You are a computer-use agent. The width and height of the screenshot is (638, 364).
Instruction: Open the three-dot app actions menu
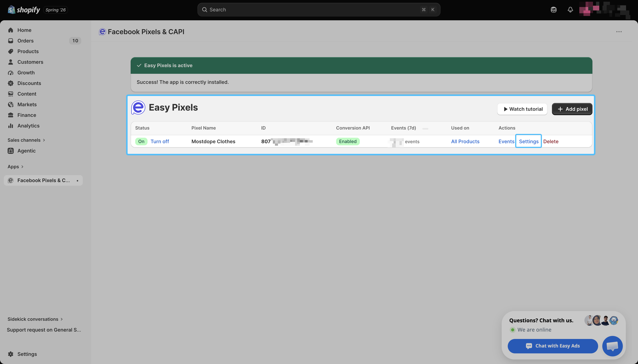tap(619, 32)
